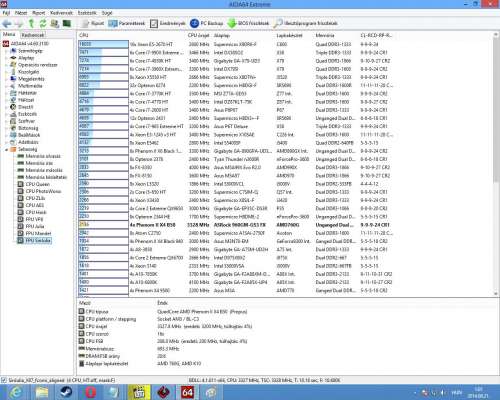500x400 pixels.
Task: Click the green monitor toolbar icon
Action: [x=67, y=23]
